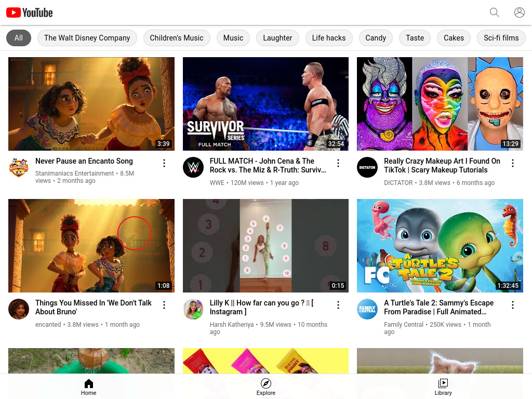Click Stanimaniacs Entertainment 8.5M views text
Screen dimensions: 532x399
(x=85, y=177)
